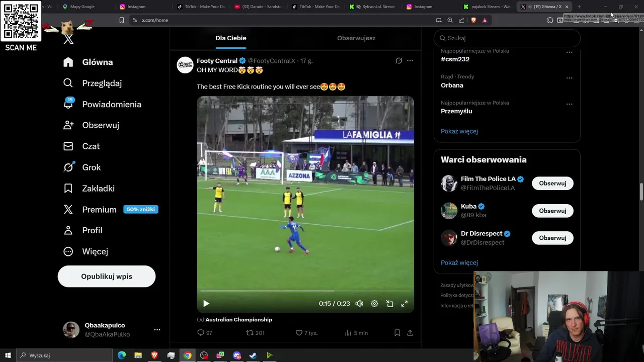The height and width of the screenshot is (362, 644).
Task: Reply to post with 97 comments
Action: pos(205,333)
